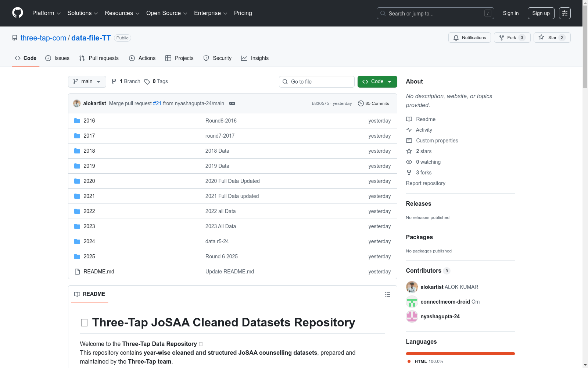This screenshot has width=588, height=368.
Task: Open connectmeom-droid contributor avatar
Action: [412, 302]
